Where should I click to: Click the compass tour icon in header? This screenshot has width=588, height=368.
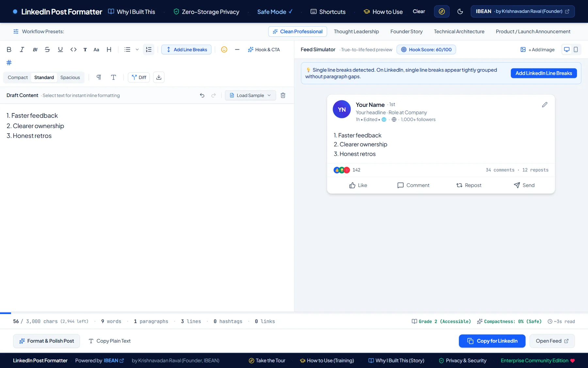click(442, 11)
